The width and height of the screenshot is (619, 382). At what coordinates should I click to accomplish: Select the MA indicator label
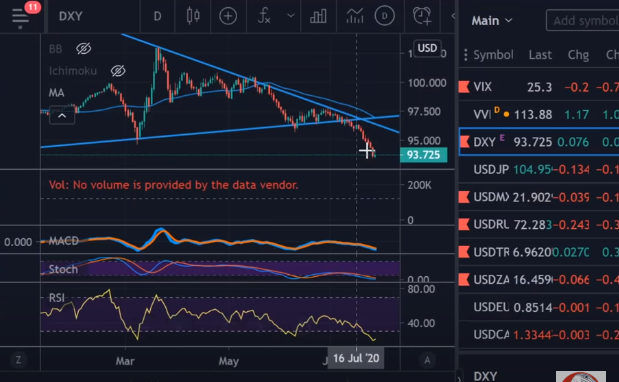tap(56, 93)
